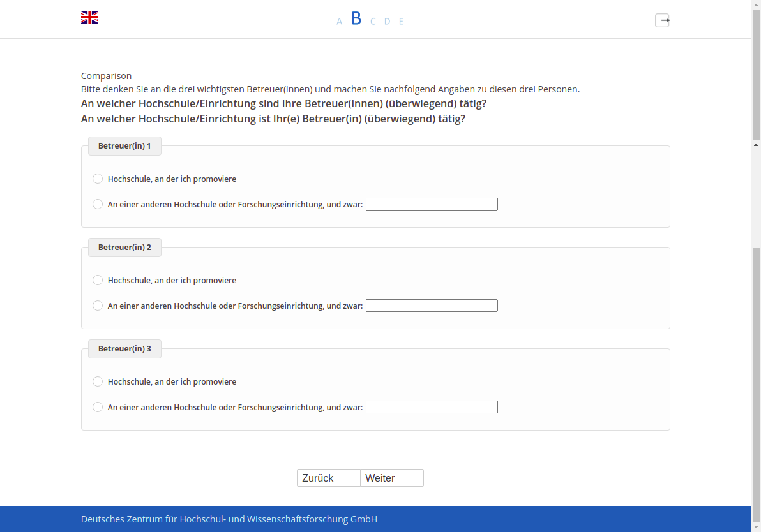Viewport: 761px width, 532px height.
Task: Click footer text 'Deutsches Zentrum für Hochschul- und Wissenschaftsforschung GmbH'
Action: click(x=229, y=519)
